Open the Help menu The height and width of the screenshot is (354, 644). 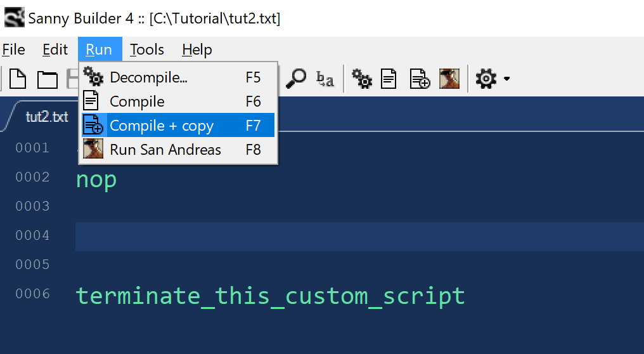[x=197, y=49]
